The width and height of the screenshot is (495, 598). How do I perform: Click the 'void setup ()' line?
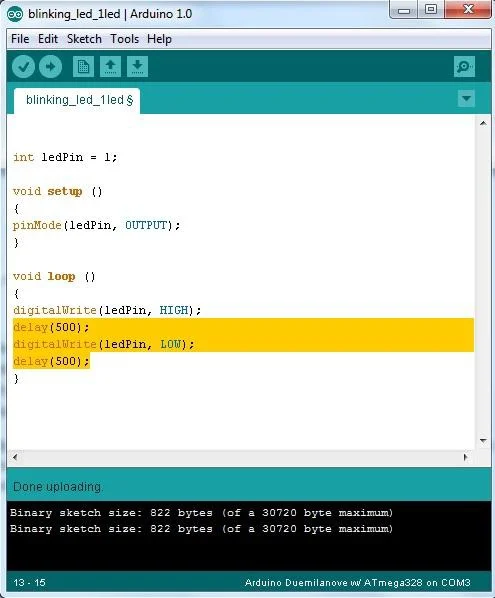(58, 191)
